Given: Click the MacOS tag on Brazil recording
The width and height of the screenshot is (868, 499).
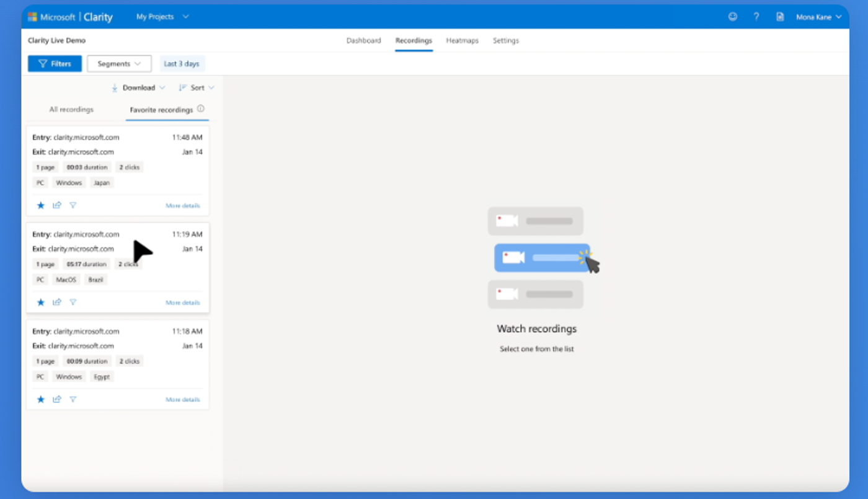Looking at the screenshot, I should click(x=66, y=280).
